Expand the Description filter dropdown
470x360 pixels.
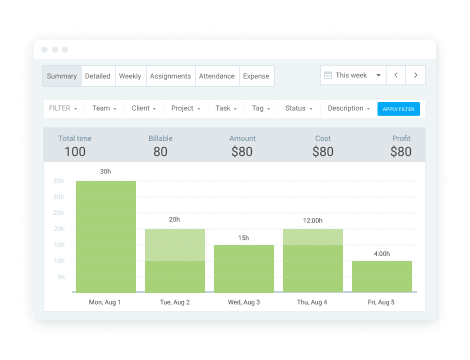(349, 108)
